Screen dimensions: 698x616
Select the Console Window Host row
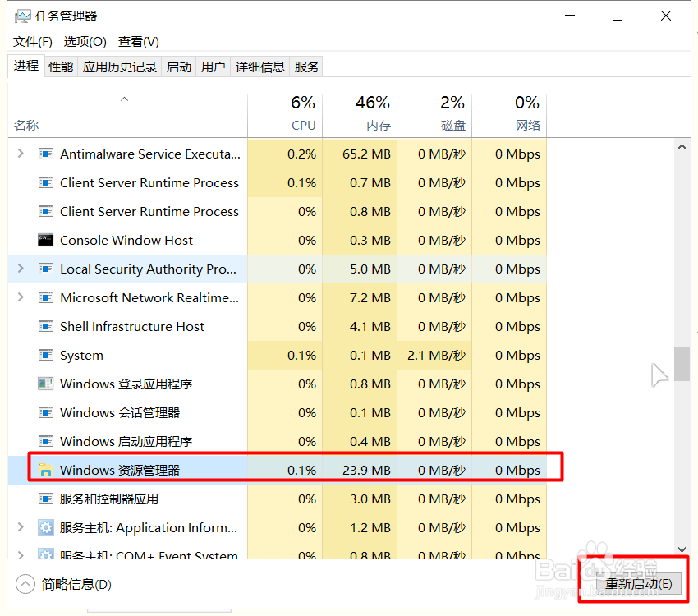coord(278,240)
